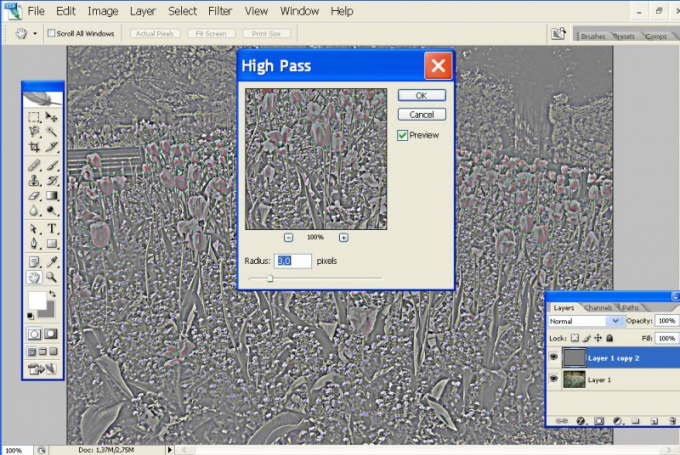This screenshot has height=455, width=680.
Task: Click the foreground color swatch
Action: (x=37, y=300)
